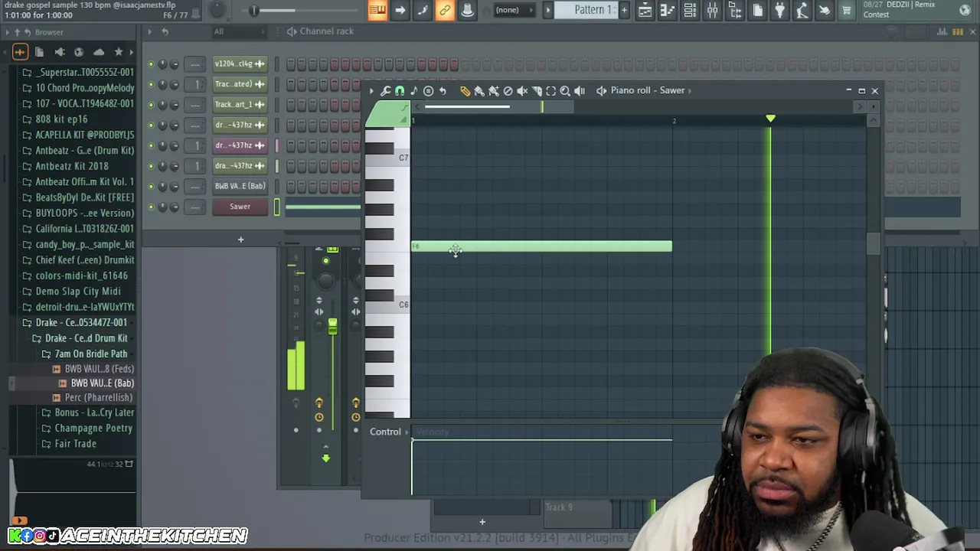
Task: Click the undo arrow in piano roll toolbar
Action: [443, 91]
